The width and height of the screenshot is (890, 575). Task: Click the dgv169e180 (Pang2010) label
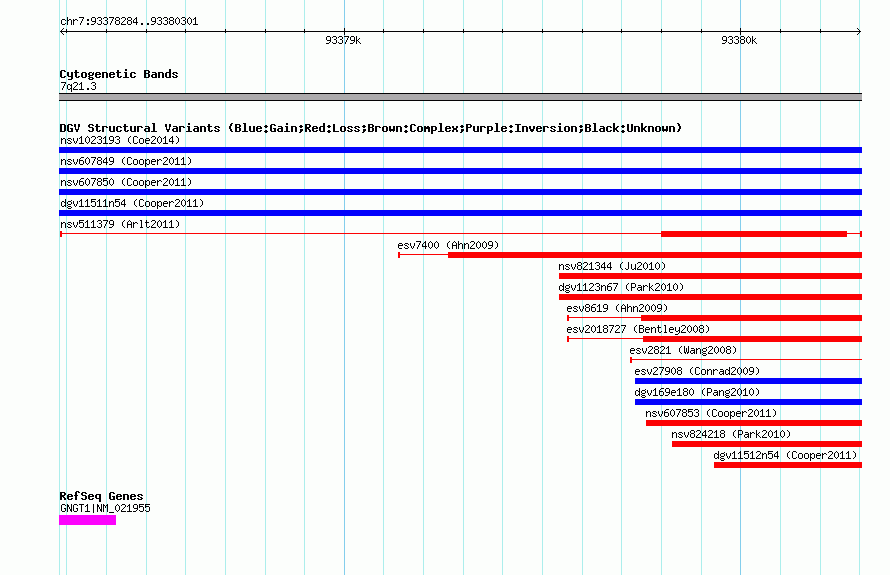coord(697,392)
